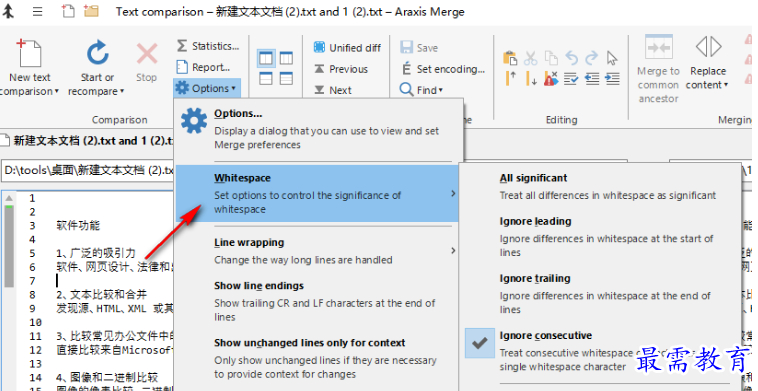This screenshot has width=758, height=391.
Task: Select the three-way vertical layout icon
Action: point(286,58)
